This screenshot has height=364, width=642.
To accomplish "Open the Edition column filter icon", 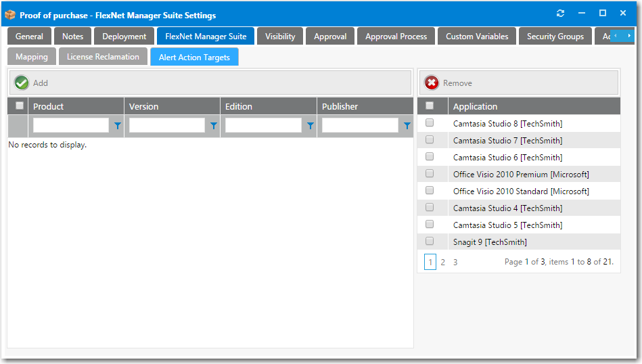I will coord(311,126).
